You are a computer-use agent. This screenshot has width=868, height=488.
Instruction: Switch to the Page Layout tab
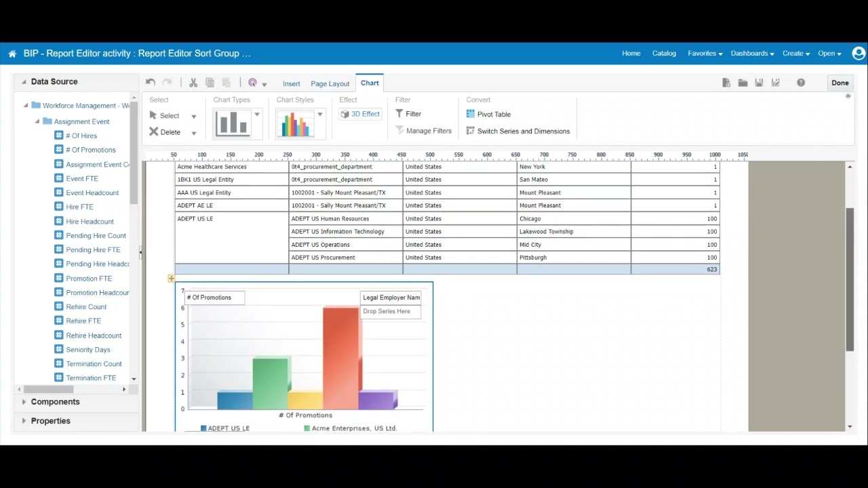click(330, 83)
